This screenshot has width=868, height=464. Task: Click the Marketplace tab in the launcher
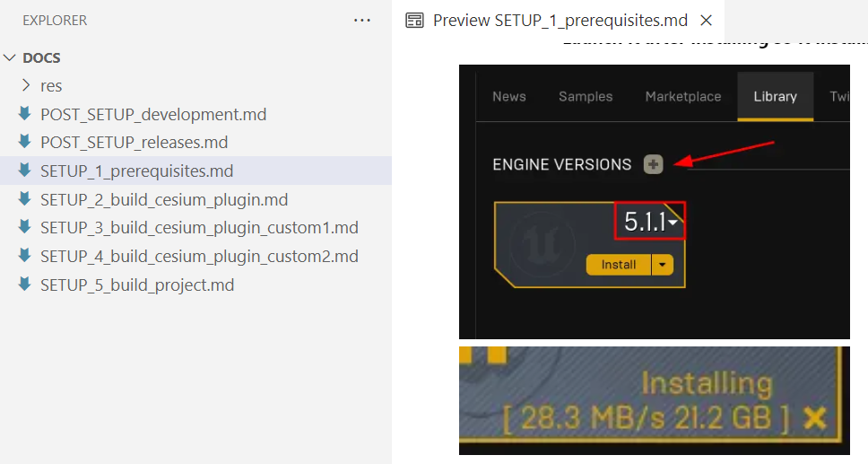click(682, 97)
